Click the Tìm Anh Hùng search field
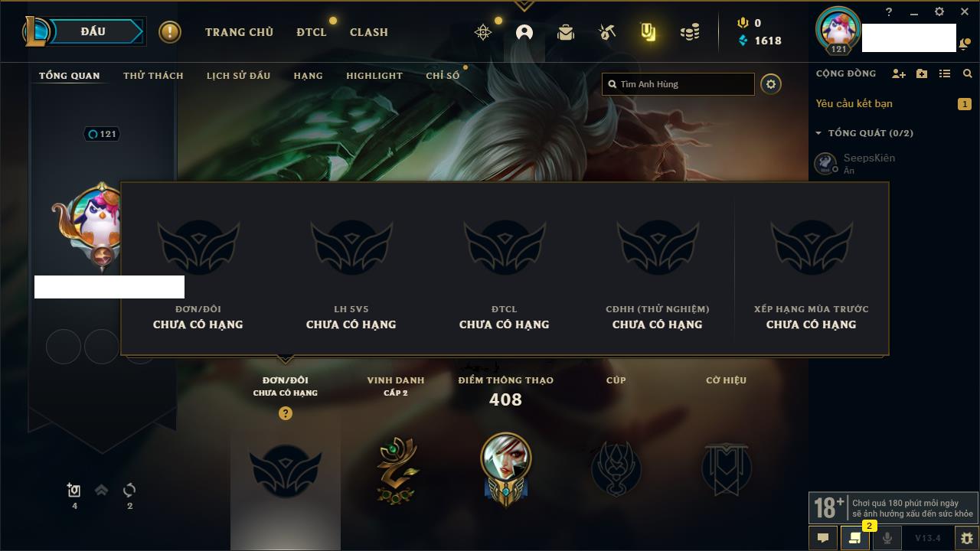The image size is (980, 551). pyautogui.click(x=678, y=84)
